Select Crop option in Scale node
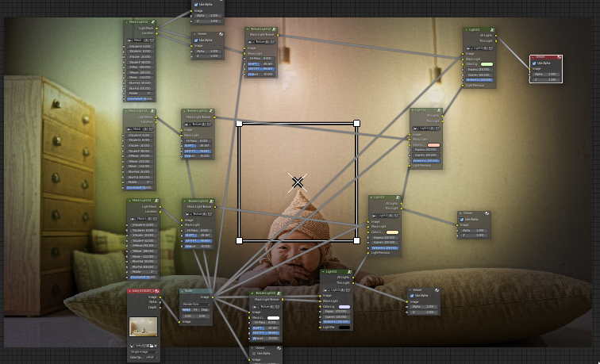Image resolution: width=600 pixels, height=364 pixels. pyautogui.click(x=205, y=310)
